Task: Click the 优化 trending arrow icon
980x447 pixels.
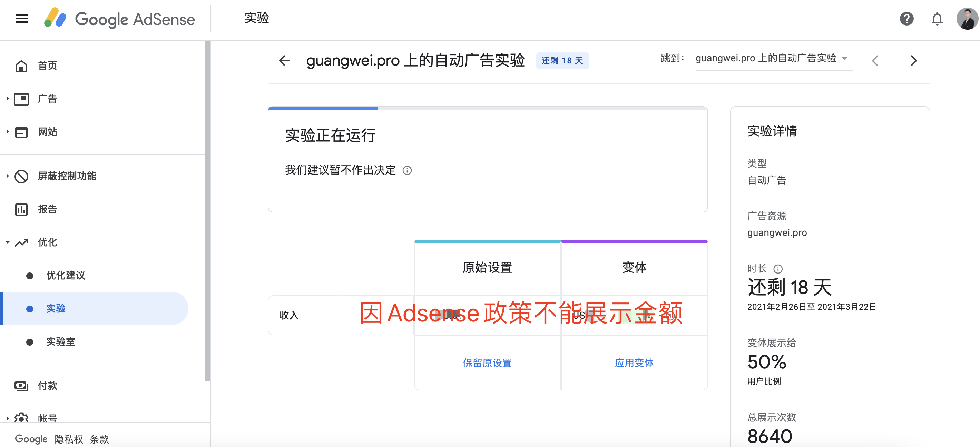Action: coord(22,242)
